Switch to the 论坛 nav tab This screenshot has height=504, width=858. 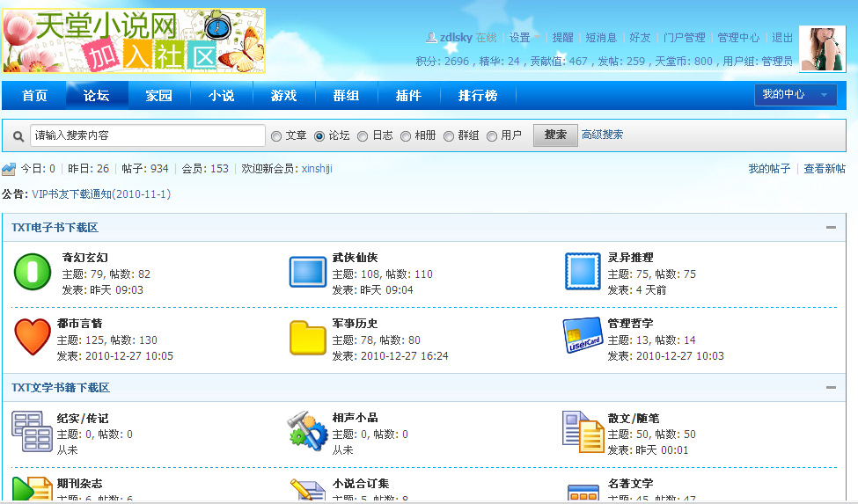pos(97,96)
